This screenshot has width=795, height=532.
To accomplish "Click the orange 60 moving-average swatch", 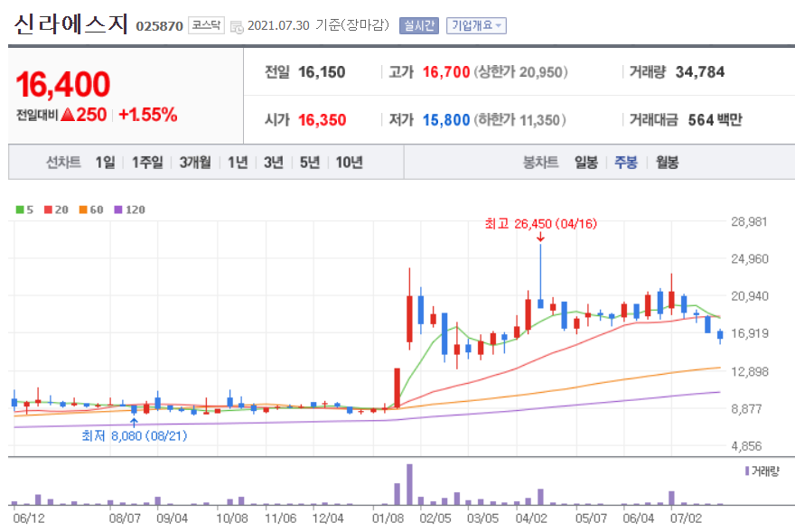I will 83,210.
